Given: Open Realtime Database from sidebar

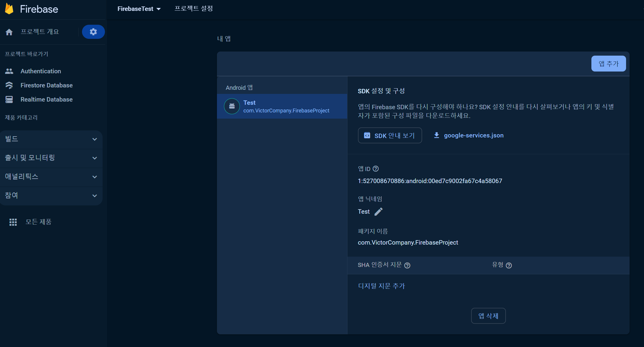Looking at the screenshot, I should click(x=46, y=99).
